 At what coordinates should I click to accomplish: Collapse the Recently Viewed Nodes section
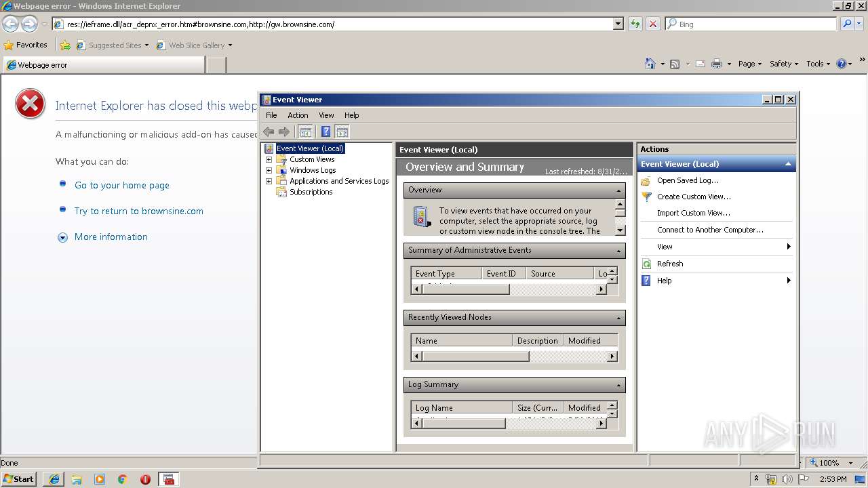[x=618, y=318]
